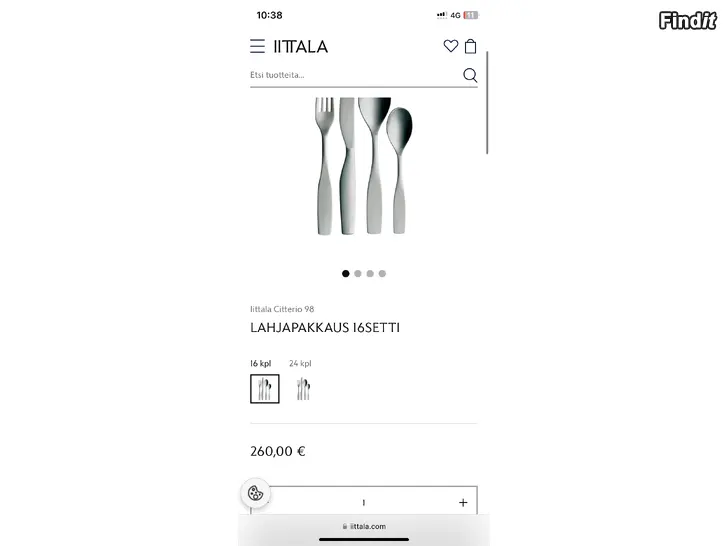Open the wishlist heart icon
Viewport: 728px width, 546px height.
click(450, 46)
